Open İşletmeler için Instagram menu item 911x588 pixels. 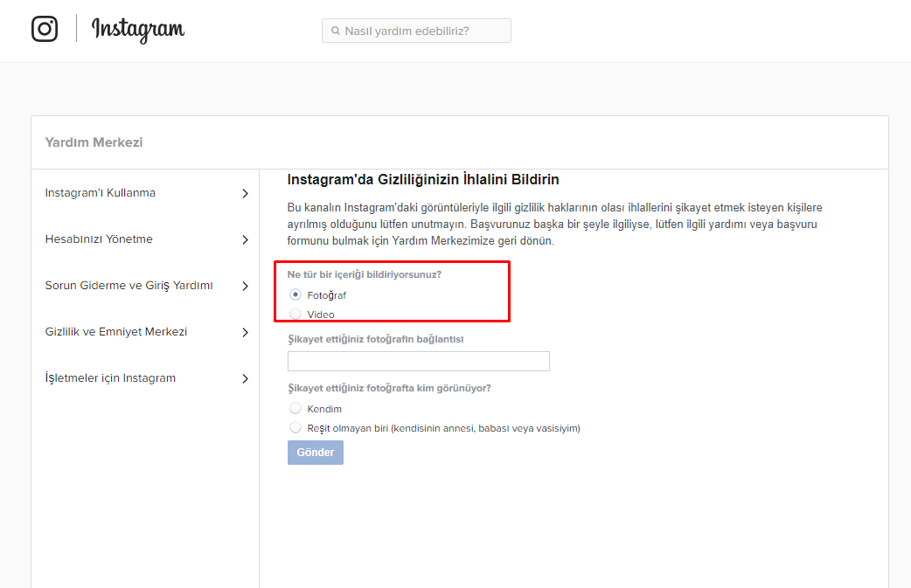pos(110,378)
